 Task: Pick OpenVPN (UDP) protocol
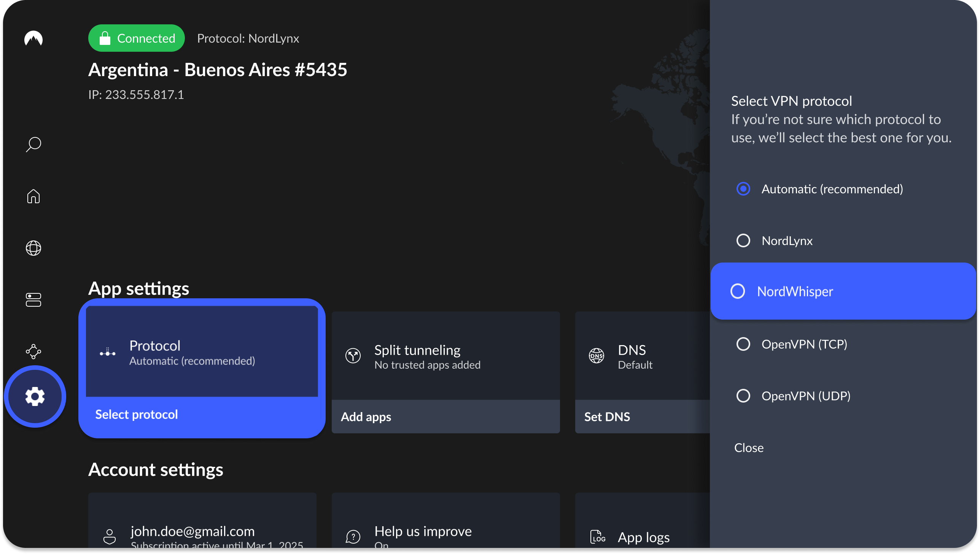[x=743, y=396]
